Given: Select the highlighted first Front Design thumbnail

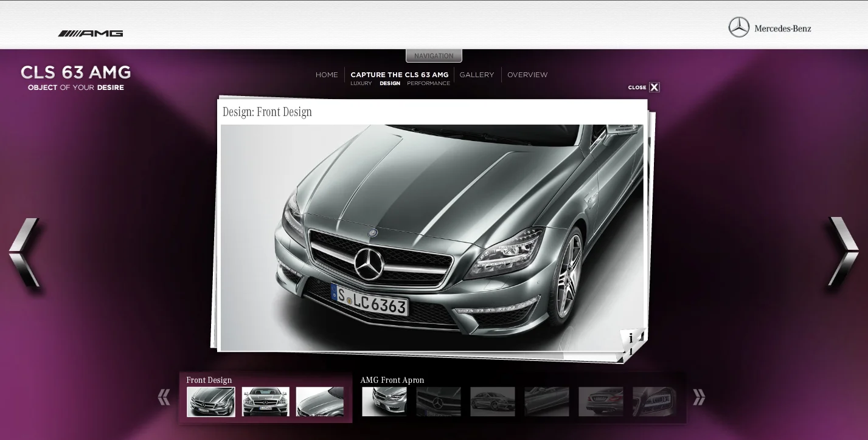Looking at the screenshot, I should click(211, 402).
